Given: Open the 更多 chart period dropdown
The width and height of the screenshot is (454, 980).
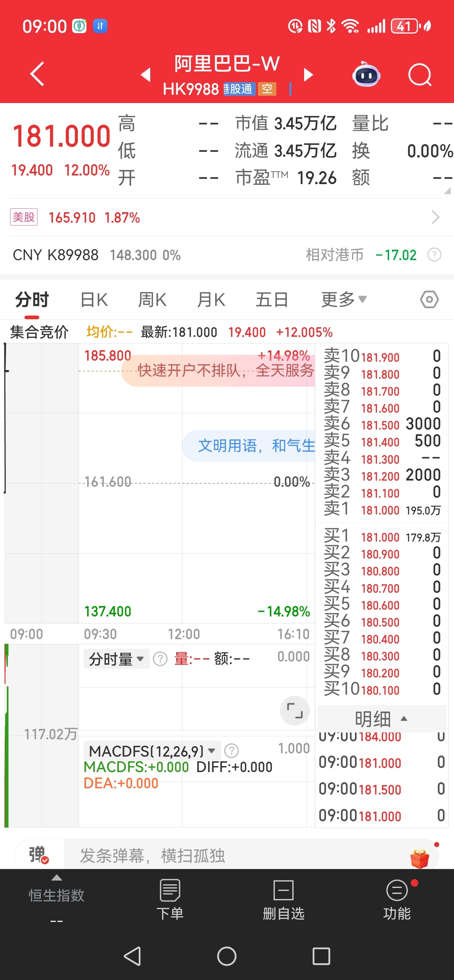Looking at the screenshot, I should [x=344, y=299].
